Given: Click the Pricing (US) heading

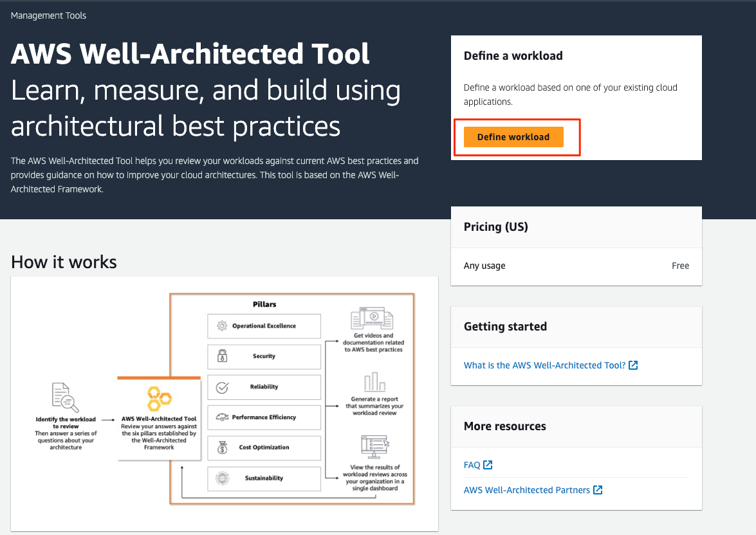Looking at the screenshot, I should (x=495, y=227).
